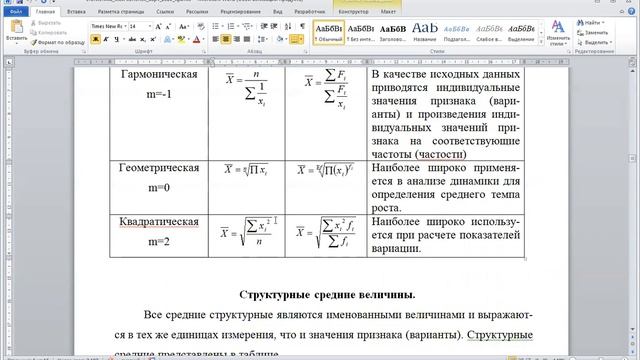Toggle ruler visibility above vertical scrollbar
Image resolution: width=640 pixels, height=360 pixels.
(632, 62)
